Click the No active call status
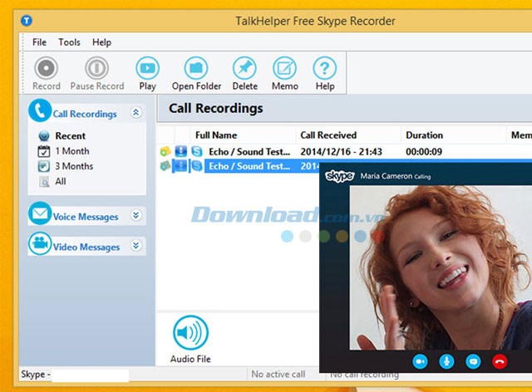This screenshot has height=392, width=532. (278, 374)
